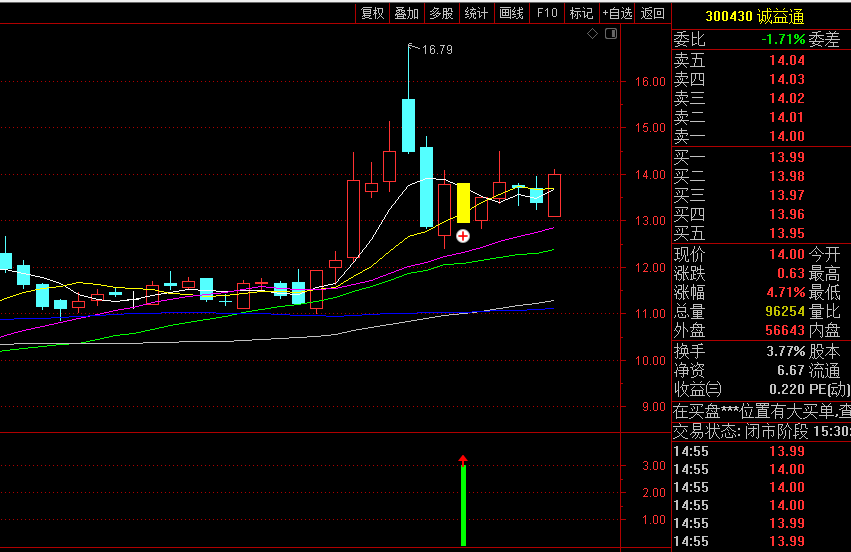This screenshot has width=851, height=552.
Task: Switch to 多股 multi-stock view
Action: click(x=441, y=13)
